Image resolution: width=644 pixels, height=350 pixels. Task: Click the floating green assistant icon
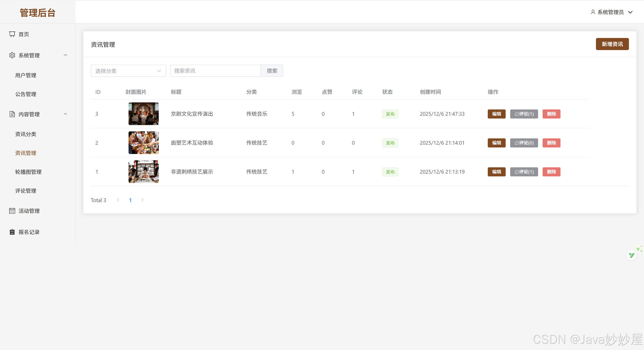pyautogui.click(x=631, y=255)
